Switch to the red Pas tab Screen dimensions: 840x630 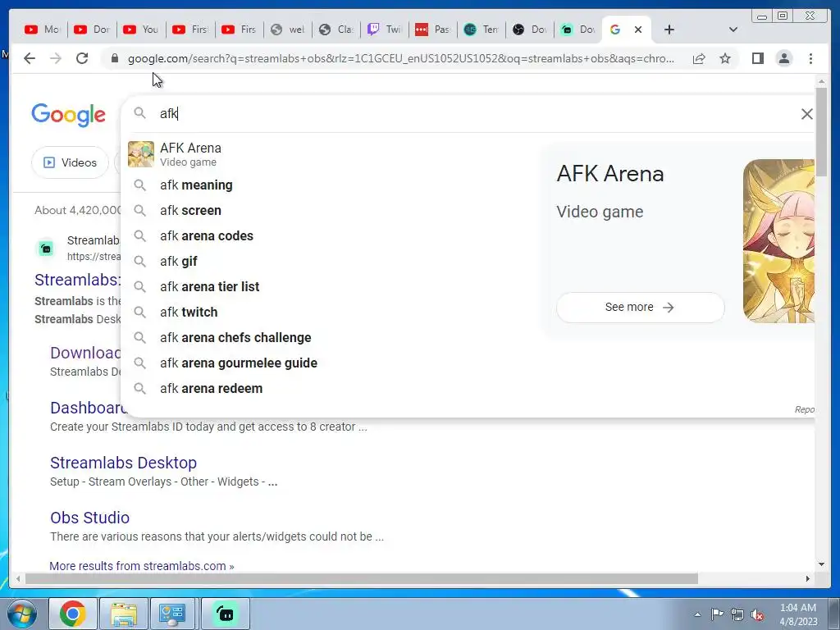point(433,30)
